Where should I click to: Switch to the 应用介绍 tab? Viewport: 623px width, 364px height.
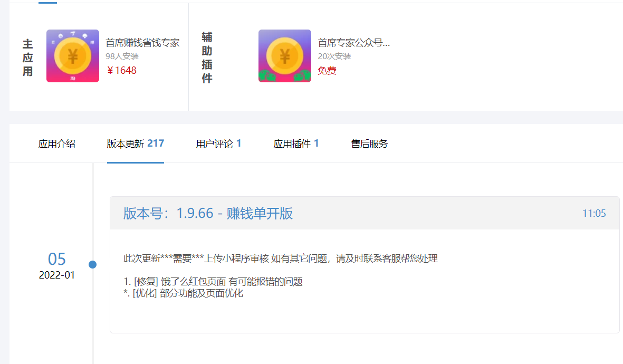pyautogui.click(x=56, y=144)
